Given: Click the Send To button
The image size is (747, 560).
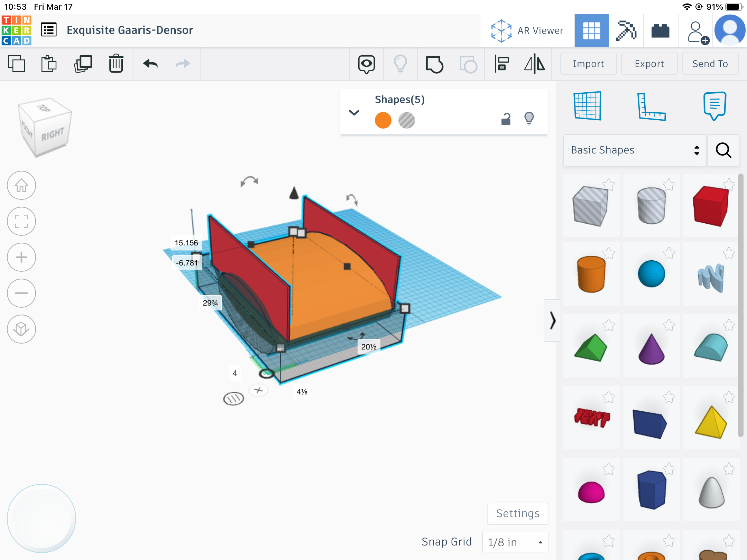Looking at the screenshot, I should coord(710,63).
